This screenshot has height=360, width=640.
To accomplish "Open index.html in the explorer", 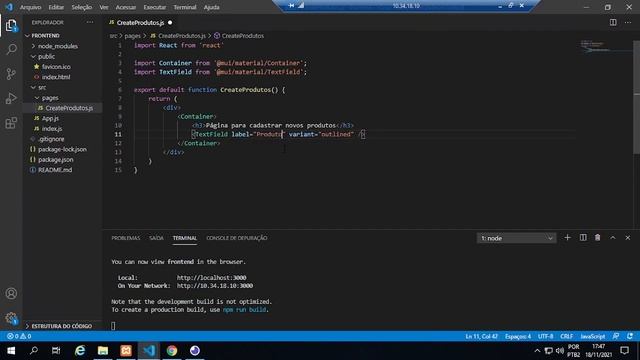I will [x=56, y=77].
